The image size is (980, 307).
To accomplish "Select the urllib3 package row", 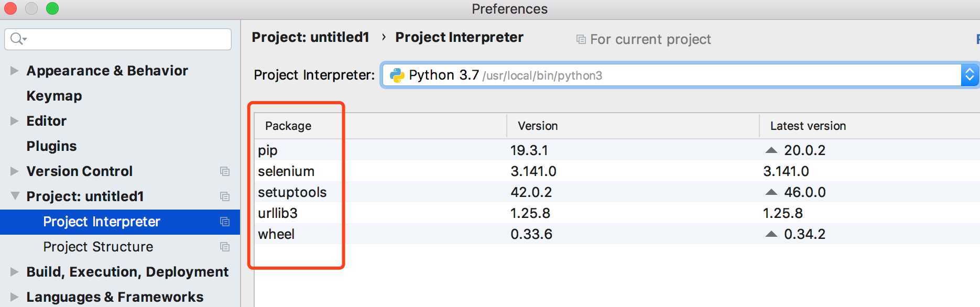I will pyautogui.click(x=617, y=213).
